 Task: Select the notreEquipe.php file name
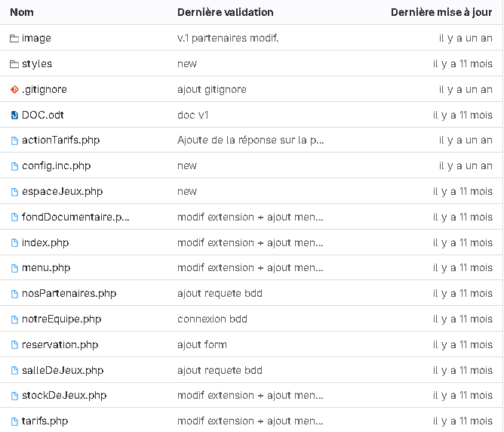pyautogui.click(x=61, y=319)
